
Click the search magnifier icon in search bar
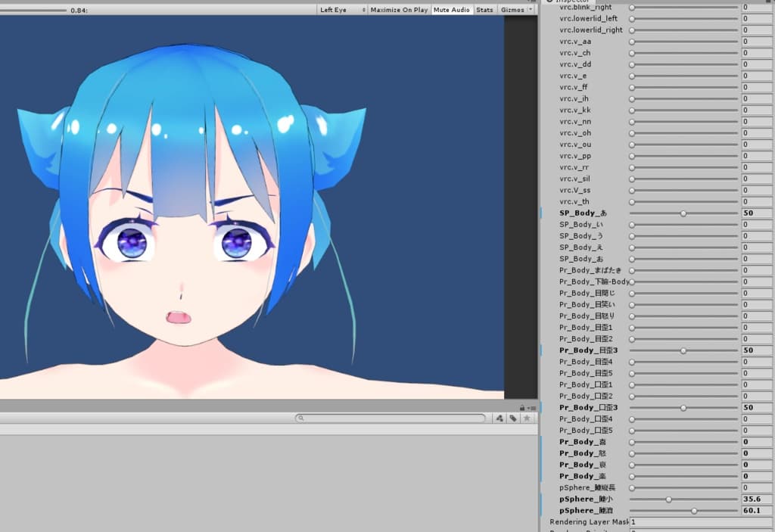(x=301, y=418)
